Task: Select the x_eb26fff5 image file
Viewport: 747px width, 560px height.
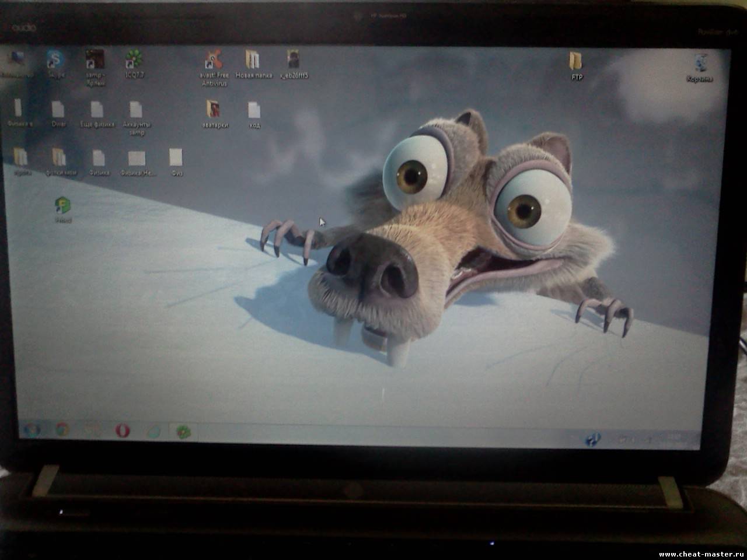Action: [294, 60]
